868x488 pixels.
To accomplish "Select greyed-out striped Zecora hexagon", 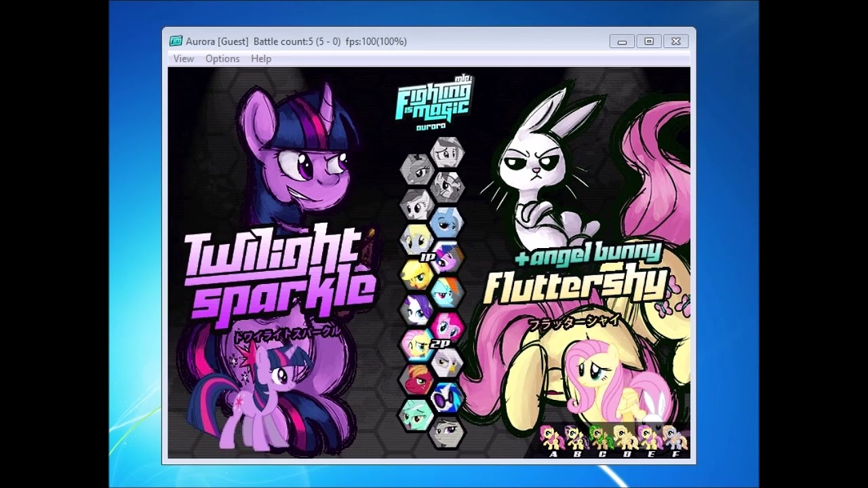I will point(448,186).
